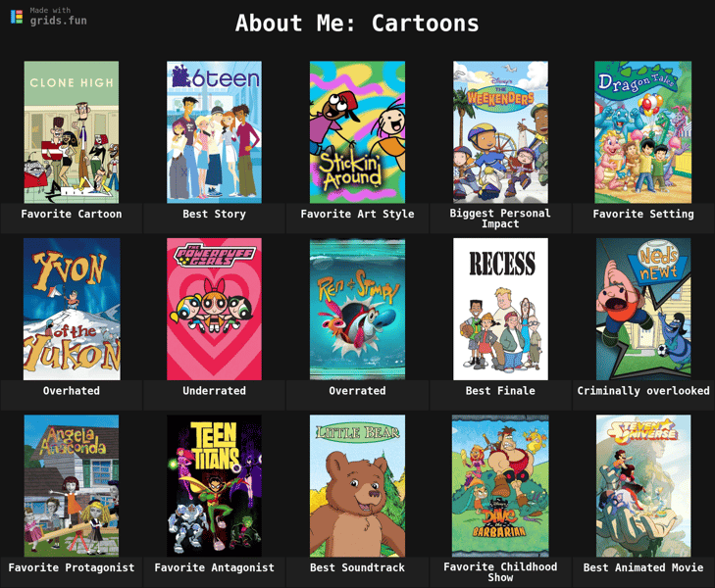This screenshot has height=588, width=715.
Task: Click the Powerpuff Girls poster
Action: [x=215, y=309]
